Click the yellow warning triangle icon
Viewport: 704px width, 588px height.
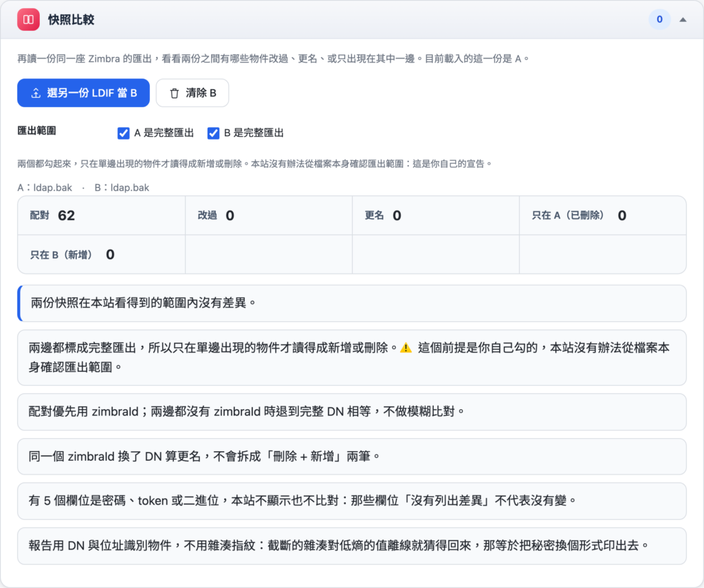[406, 348]
